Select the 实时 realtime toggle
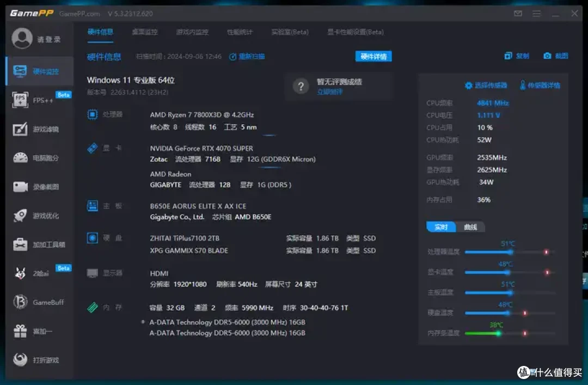 [441, 227]
